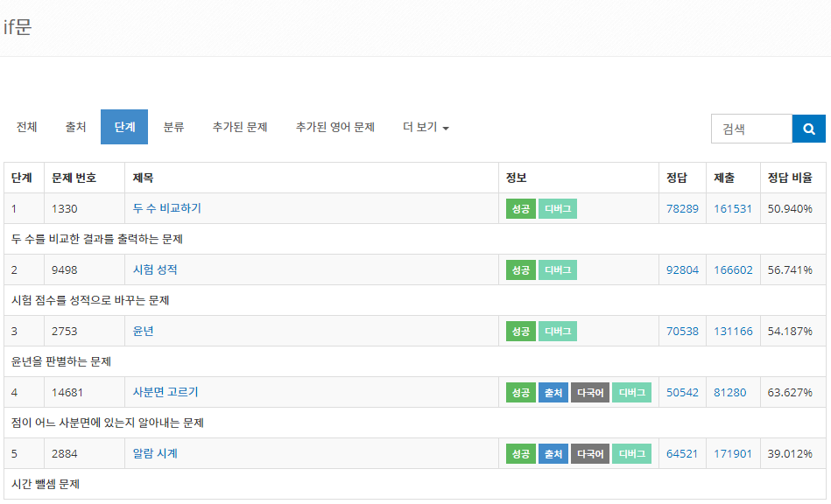
Task: Open submission count 161531
Action: [732, 208]
